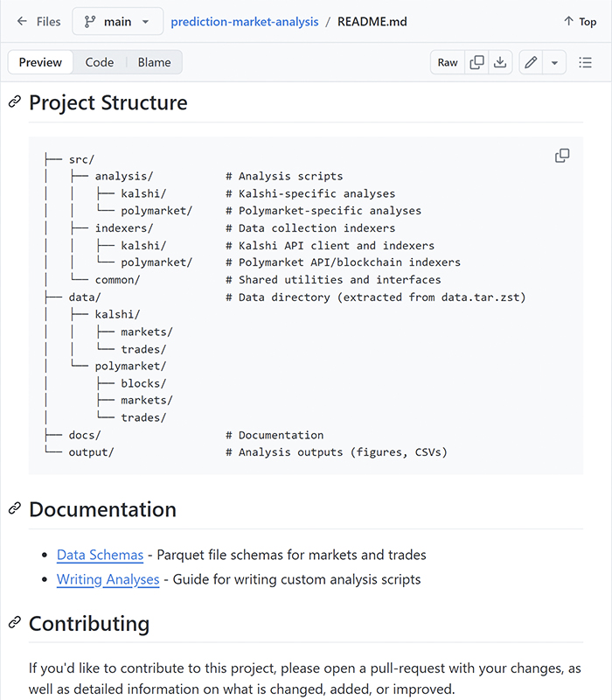Download the raw file icon
The image size is (612, 700).
pos(500,62)
